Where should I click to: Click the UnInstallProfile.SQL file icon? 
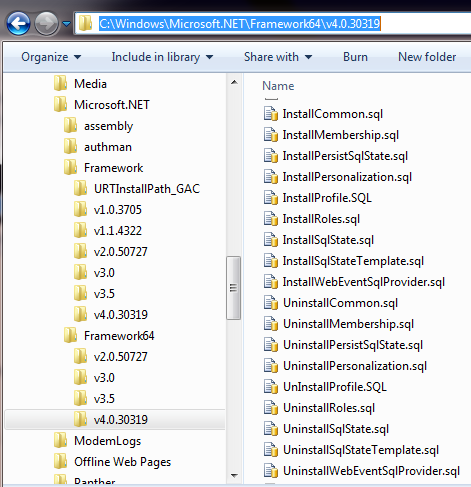point(271,387)
